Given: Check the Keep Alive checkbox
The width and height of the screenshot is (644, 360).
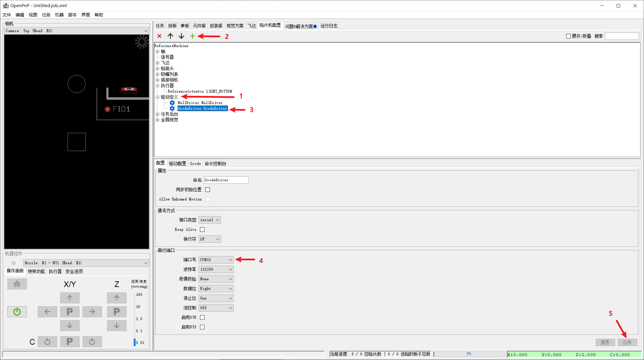Looking at the screenshot, I should (x=202, y=229).
